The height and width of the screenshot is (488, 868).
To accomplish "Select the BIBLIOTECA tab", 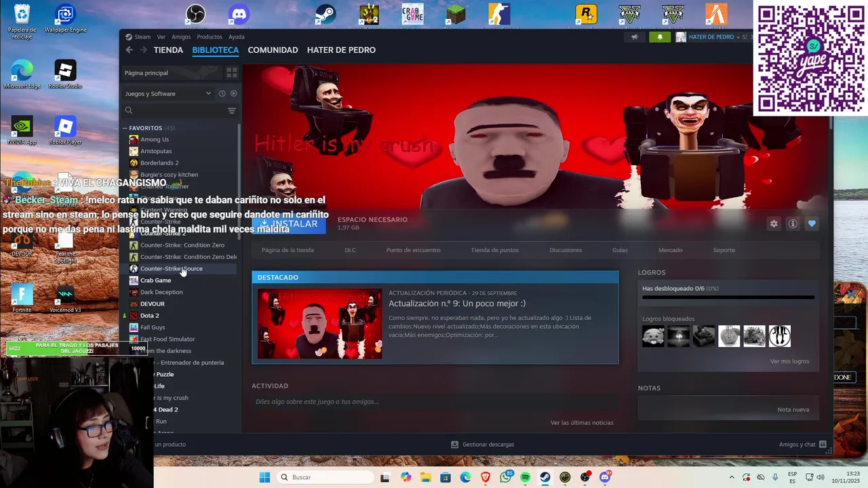I will pos(216,50).
